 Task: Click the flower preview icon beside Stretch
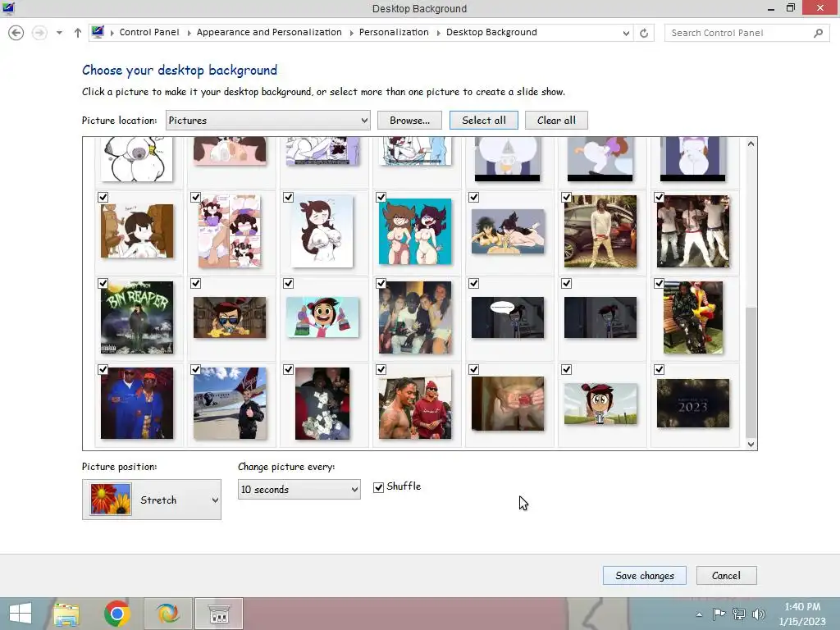[x=111, y=500]
